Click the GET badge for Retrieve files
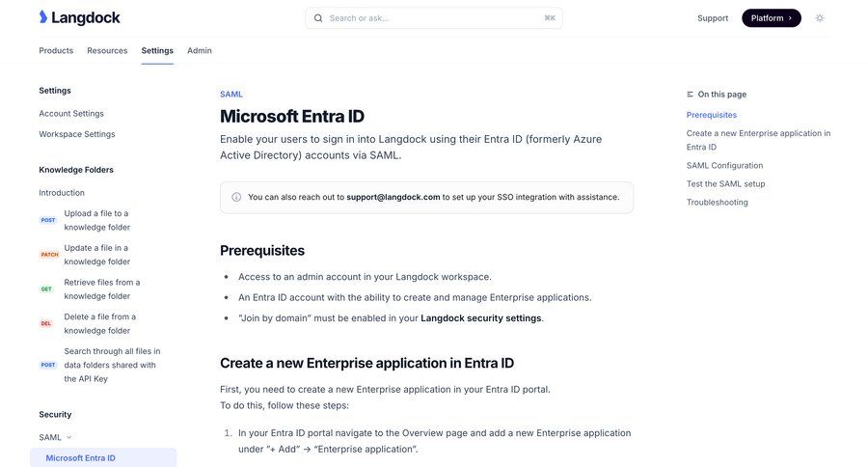The width and height of the screenshot is (868, 467). 46,289
